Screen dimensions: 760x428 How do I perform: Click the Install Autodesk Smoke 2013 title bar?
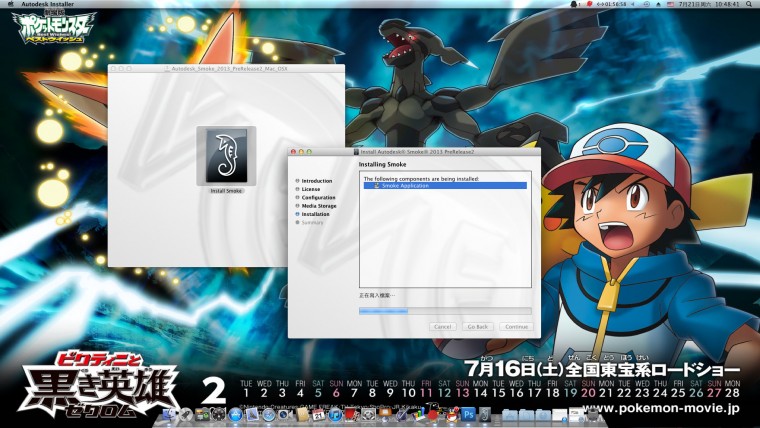[414, 152]
